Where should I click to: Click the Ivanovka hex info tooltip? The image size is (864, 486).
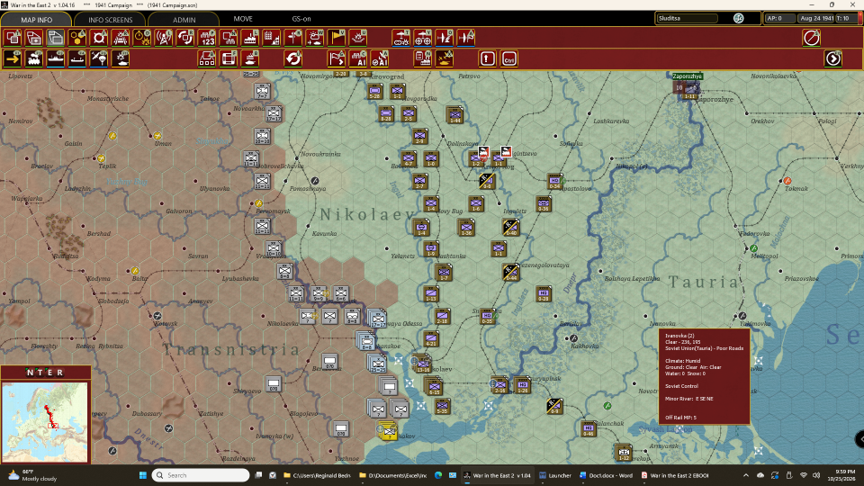(704, 377)
